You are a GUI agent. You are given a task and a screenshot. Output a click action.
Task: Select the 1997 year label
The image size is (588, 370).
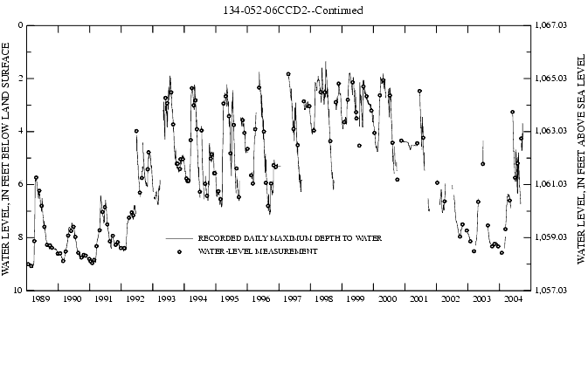click(x=293, y=298)
